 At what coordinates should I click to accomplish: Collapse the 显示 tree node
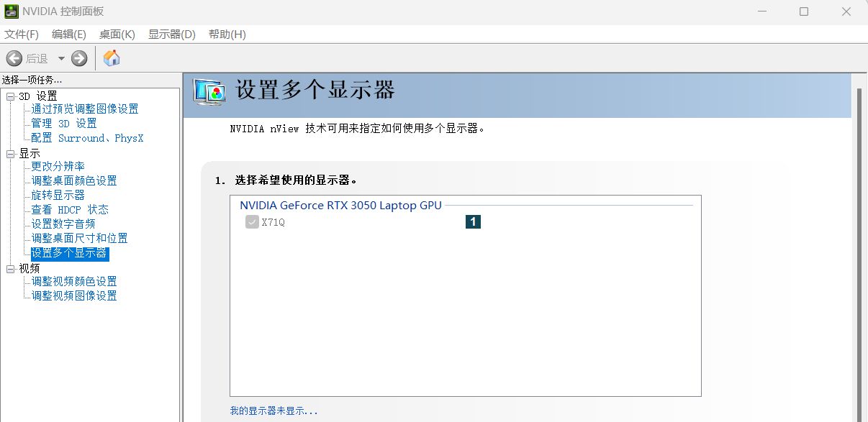(10, 154)
